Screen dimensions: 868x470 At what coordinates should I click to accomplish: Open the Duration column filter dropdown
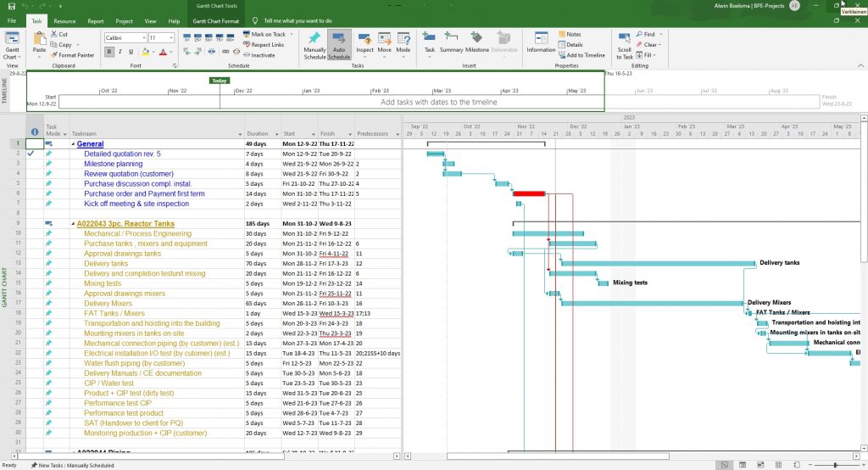click(275, 134)
